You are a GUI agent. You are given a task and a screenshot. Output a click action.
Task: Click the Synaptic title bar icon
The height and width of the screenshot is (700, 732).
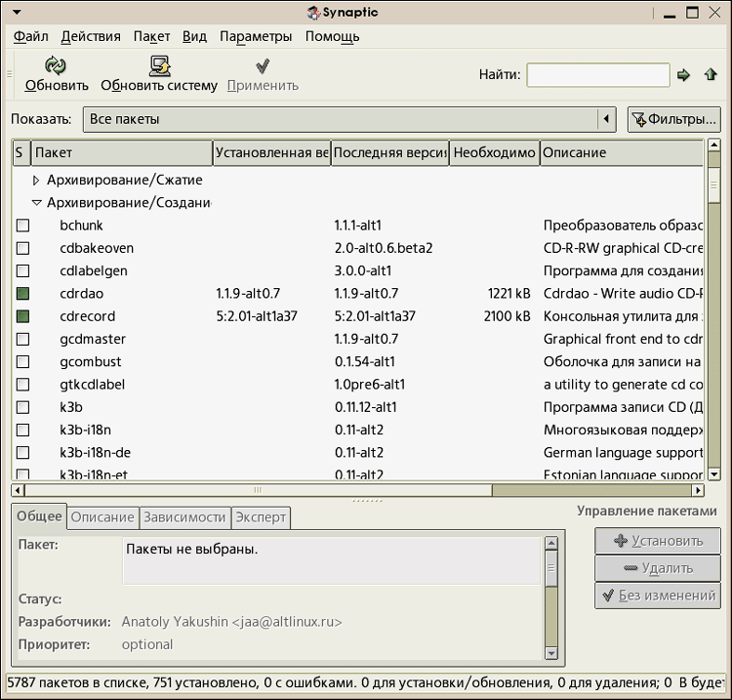[x=313, y=13]
